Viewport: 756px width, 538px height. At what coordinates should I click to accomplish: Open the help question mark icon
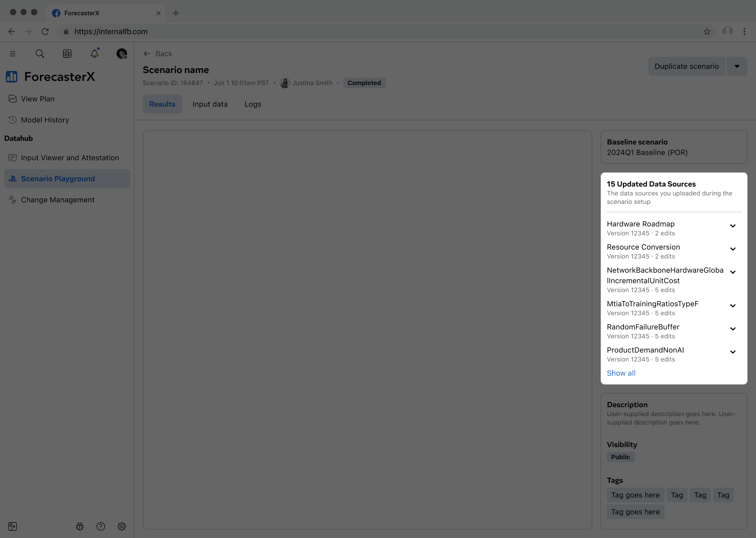(x=101, y=526)
